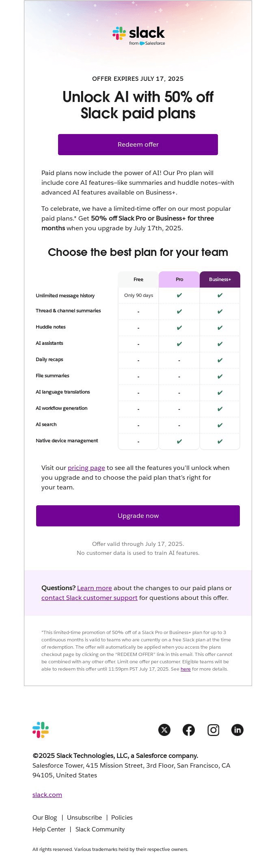Click the Upgrade now button
This screenshot has width=276, height=868.
[138, 515]
